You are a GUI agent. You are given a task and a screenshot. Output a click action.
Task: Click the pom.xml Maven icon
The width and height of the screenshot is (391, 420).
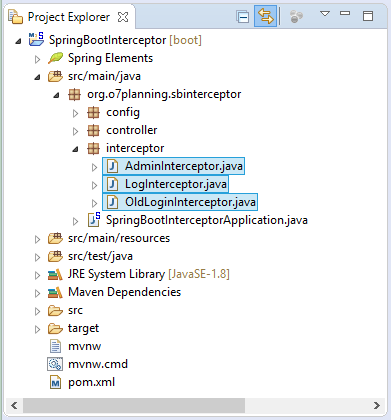[55, 382]
